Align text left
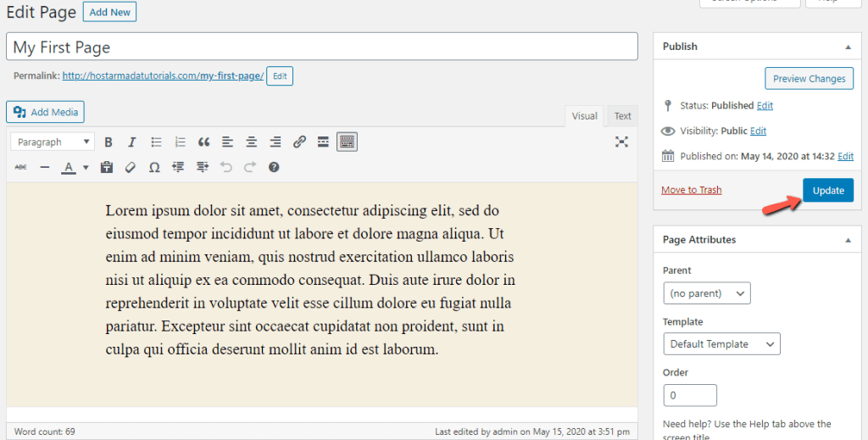Image resolution: width=868 pixels, height=440 pixels. point(227,142)
